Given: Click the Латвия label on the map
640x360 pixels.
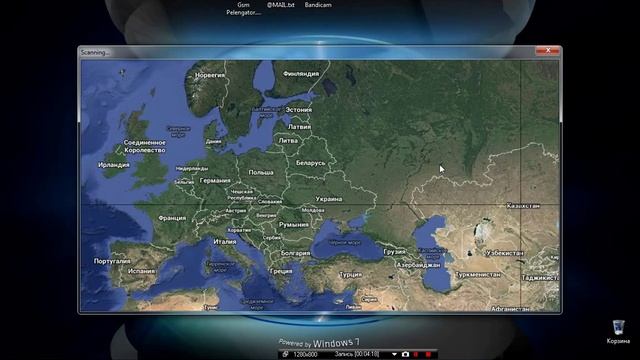Looking at the screenshot, I should point(299,127).
